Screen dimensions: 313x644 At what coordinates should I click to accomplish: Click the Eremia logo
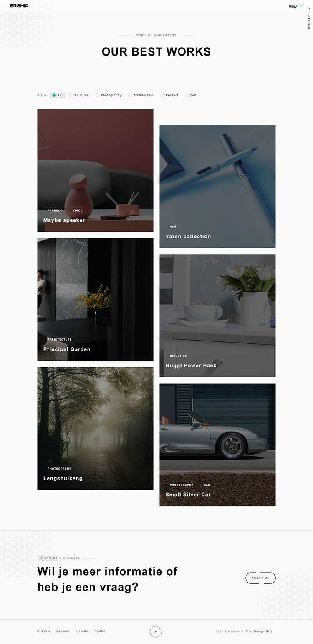click(x=19, y=6)
